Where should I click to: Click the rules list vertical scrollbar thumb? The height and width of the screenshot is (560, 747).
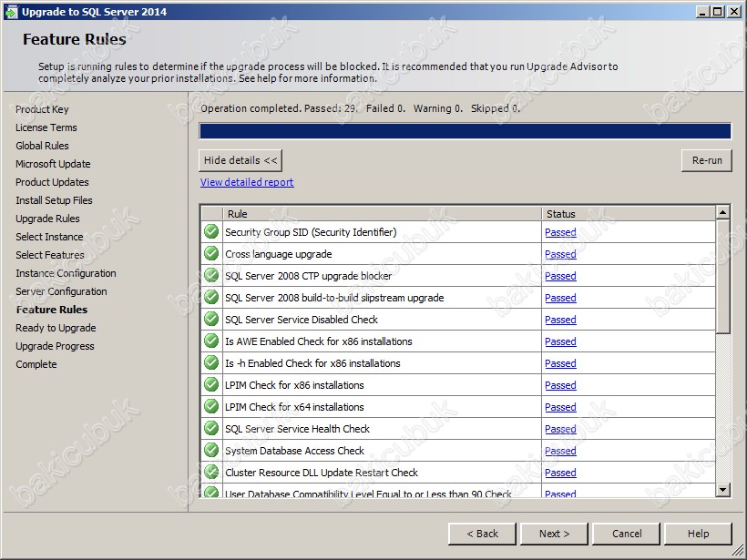point(722,276)
